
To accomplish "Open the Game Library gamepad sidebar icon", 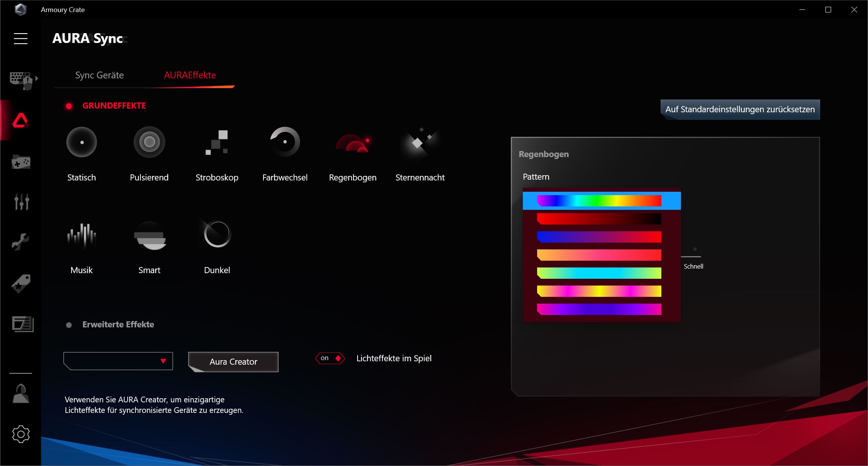I will click(21, 162).
